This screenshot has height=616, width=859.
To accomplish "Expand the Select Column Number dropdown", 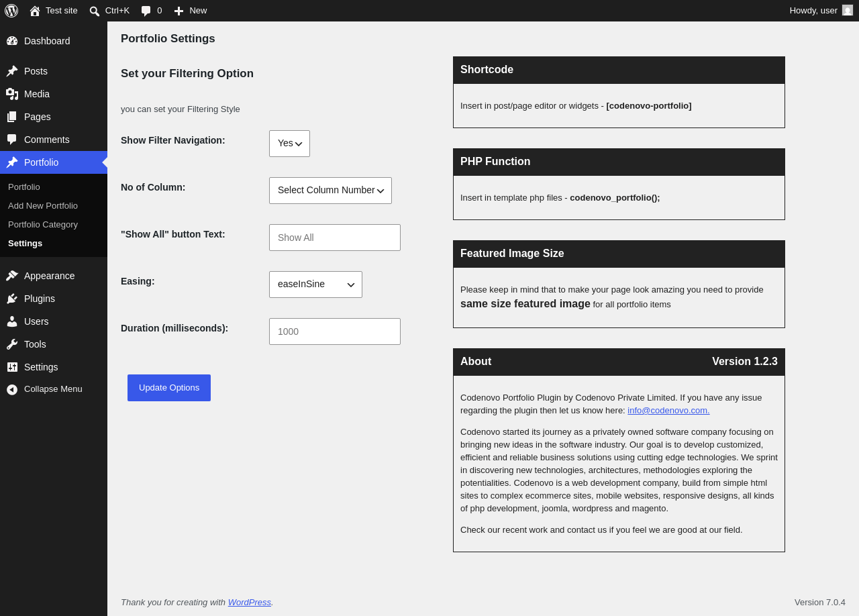I will click(x=330, y=191).
